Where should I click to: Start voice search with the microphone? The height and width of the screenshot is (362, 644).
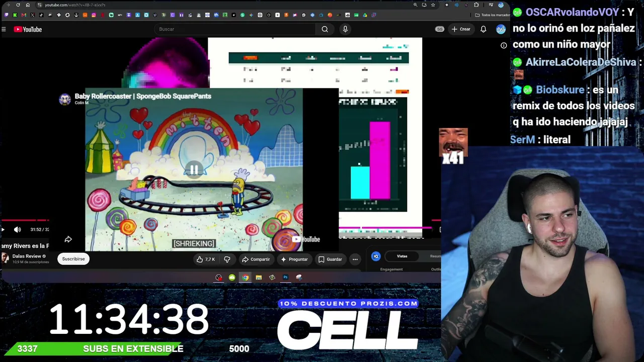coord(345,29)
